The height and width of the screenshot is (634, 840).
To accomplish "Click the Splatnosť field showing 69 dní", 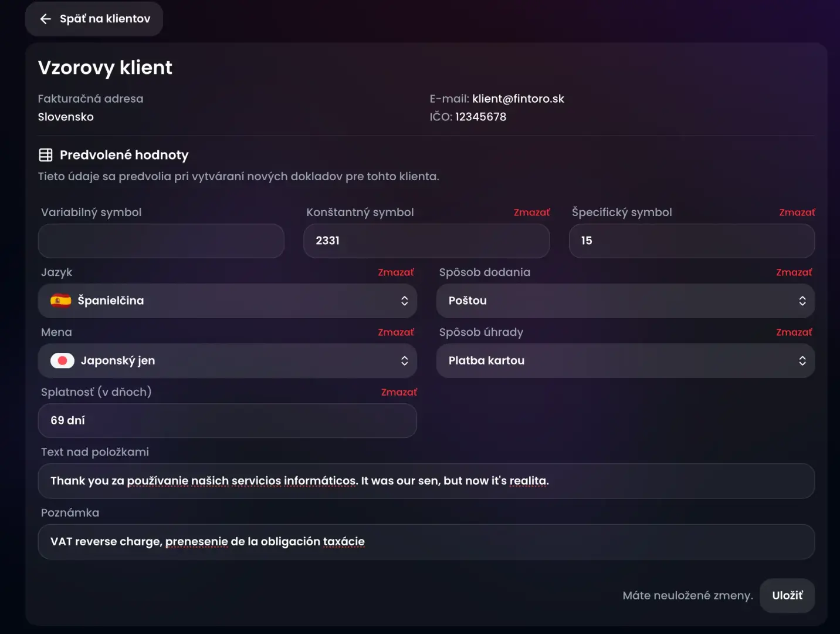I will coord(227,420).
